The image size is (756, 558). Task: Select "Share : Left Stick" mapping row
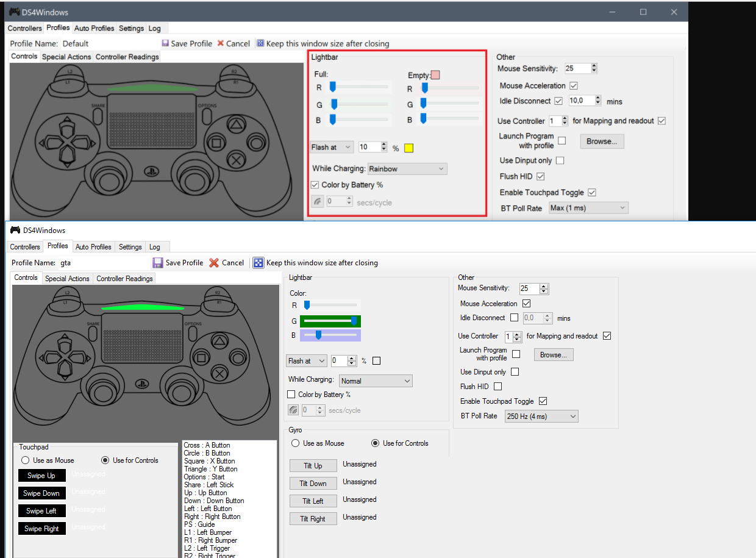pos(229,485)
